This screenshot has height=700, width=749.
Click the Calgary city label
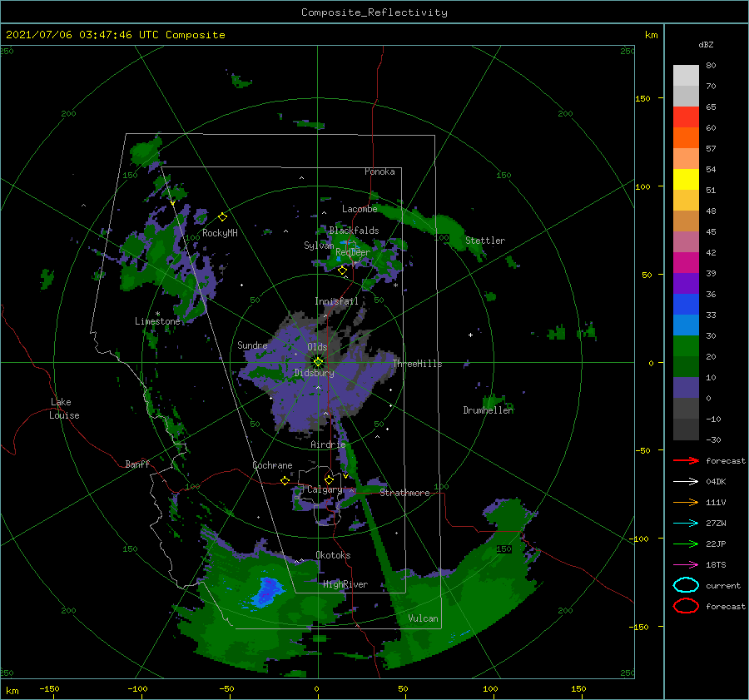pyautogui.click(x=325, y=489)
